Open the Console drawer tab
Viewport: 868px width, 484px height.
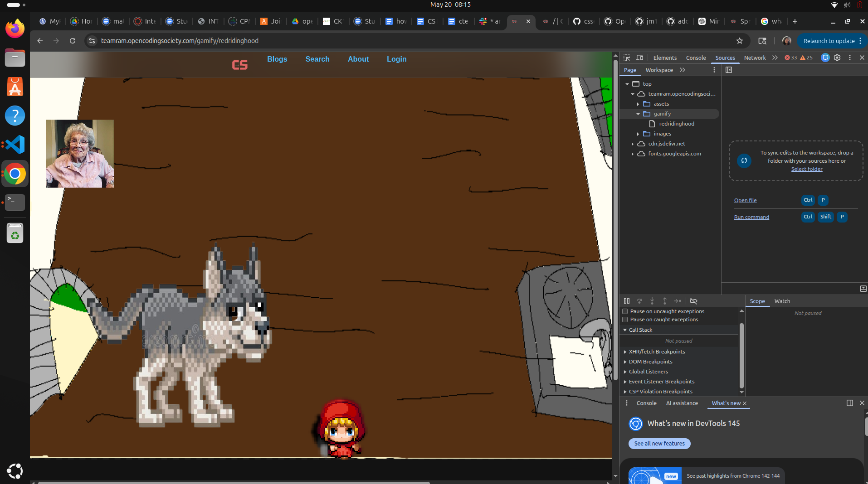[x=646, y=403]
